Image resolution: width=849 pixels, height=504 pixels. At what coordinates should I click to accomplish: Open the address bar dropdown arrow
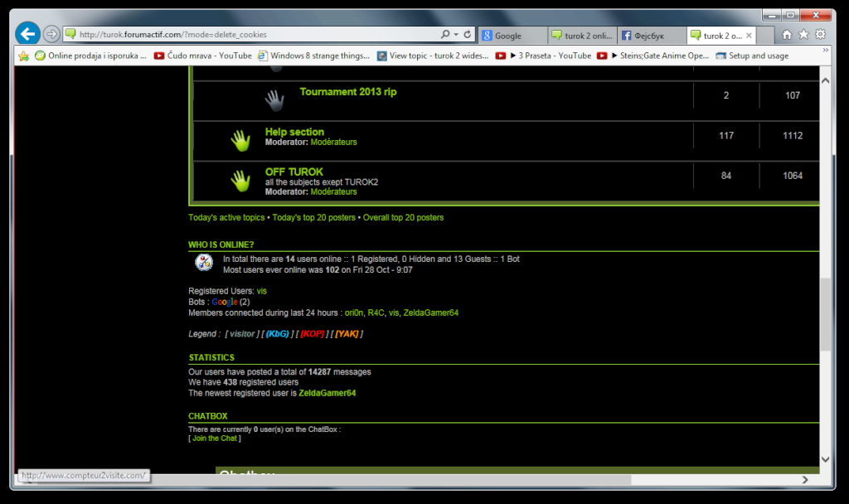456,34
